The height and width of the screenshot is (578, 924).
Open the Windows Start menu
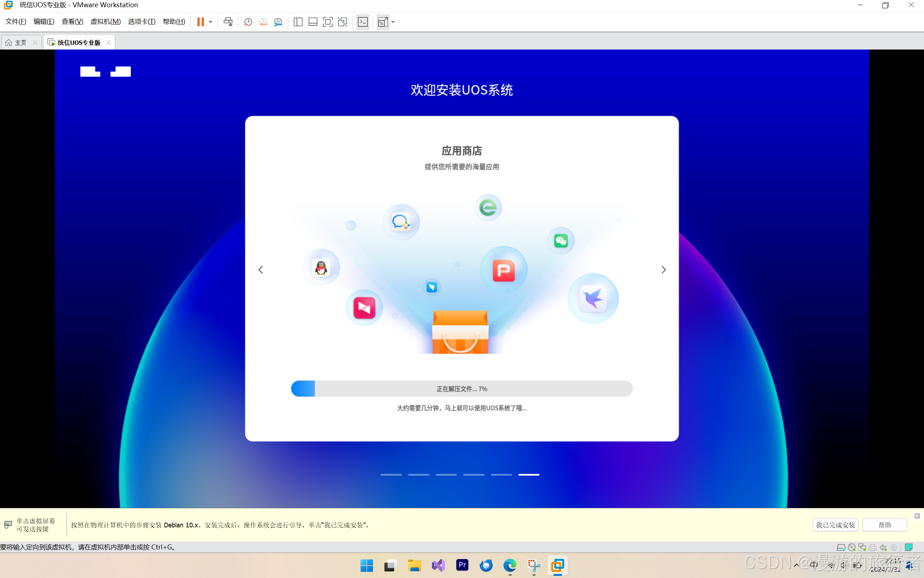tap(367, 565)
